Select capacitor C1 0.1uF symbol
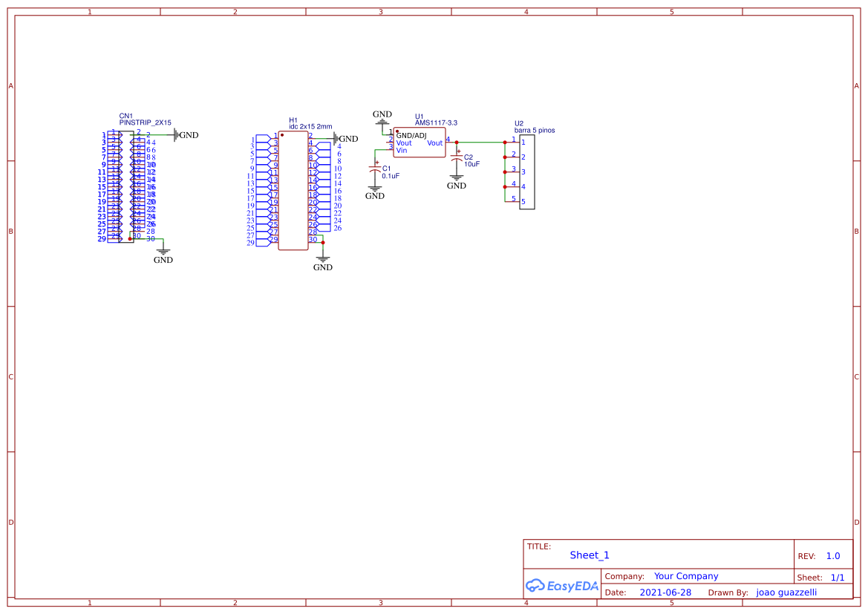The height and width of the screenshot is (614, 868). pyautogui.click(x=375, y=171)
